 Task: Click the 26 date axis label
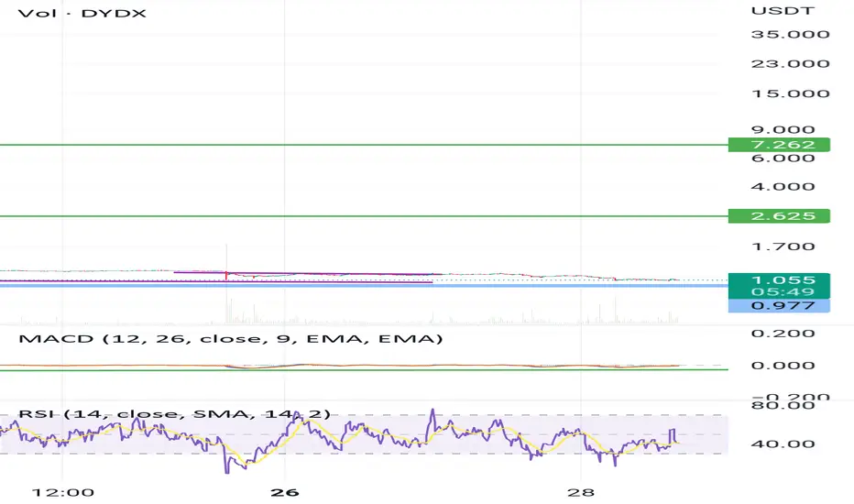coord(285,493)
